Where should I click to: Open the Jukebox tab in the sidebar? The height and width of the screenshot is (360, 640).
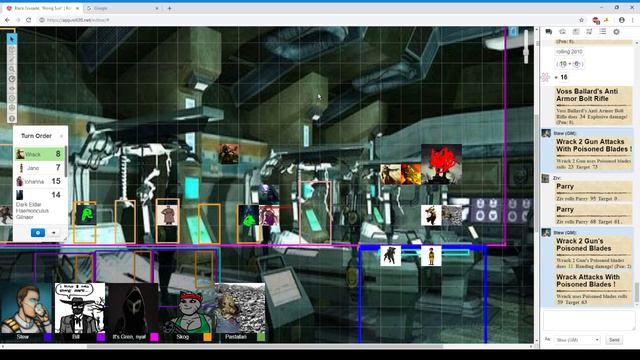coord(589,32)
